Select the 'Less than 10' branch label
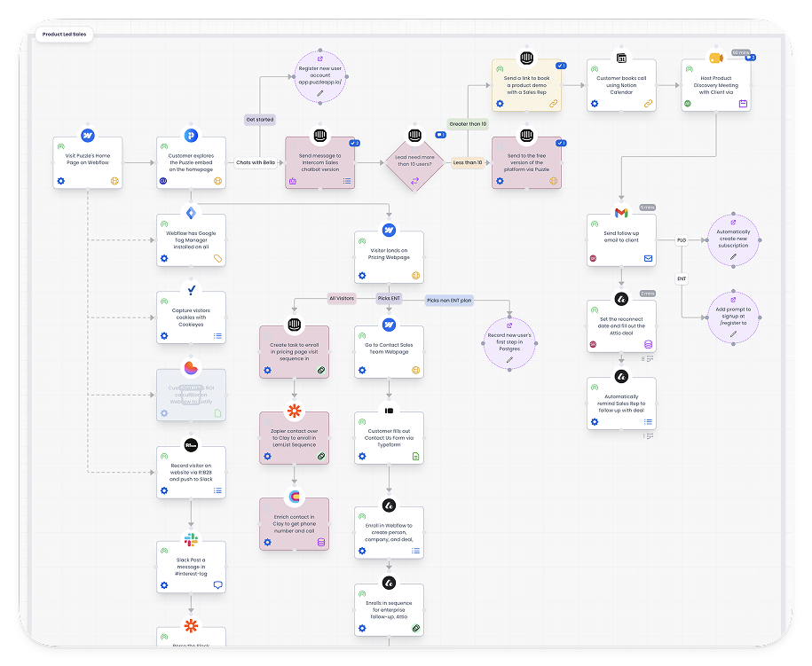This screenshot has width=812, height=666. [468, 162]
